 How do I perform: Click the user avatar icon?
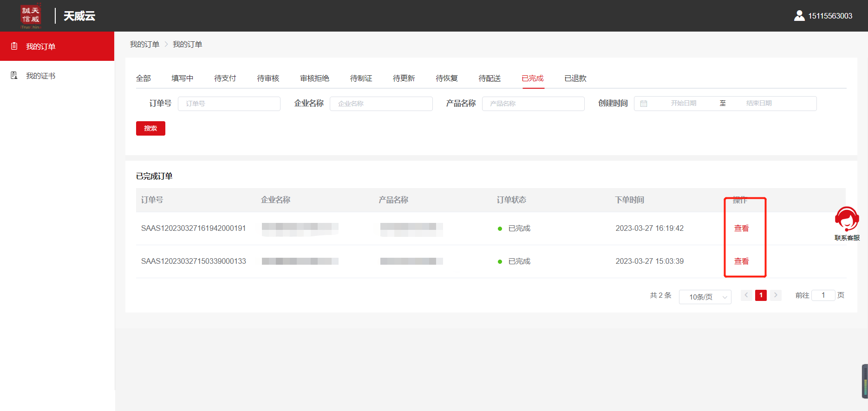[799, 16]
